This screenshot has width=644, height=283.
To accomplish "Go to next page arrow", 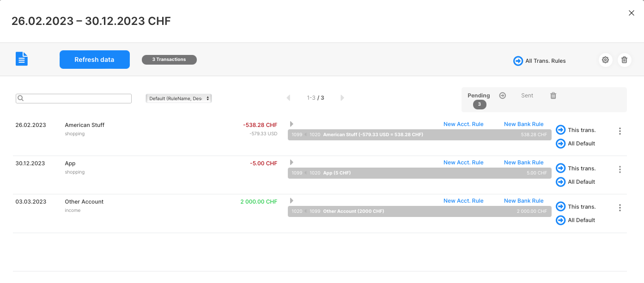I will point(342,98).
